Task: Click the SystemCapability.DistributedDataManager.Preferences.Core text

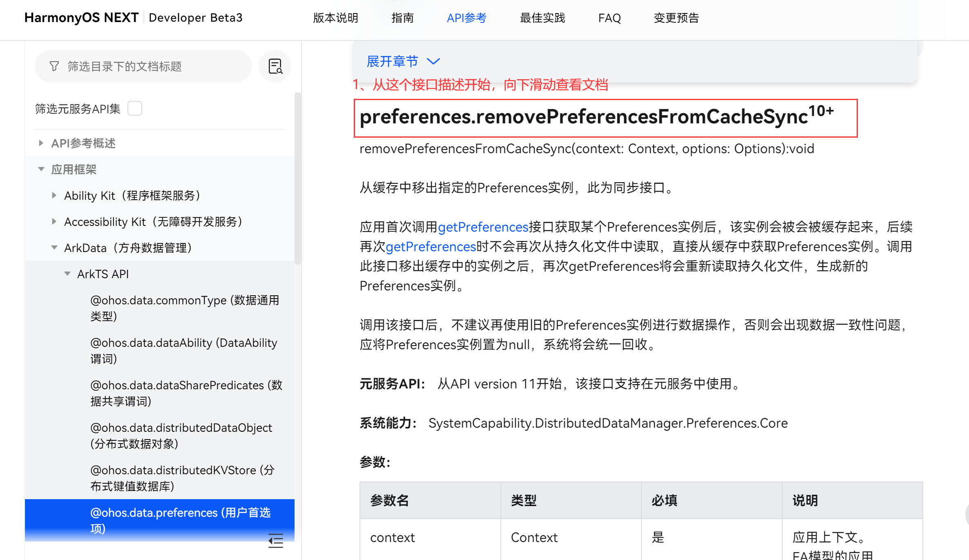Action: pos(608,423)
